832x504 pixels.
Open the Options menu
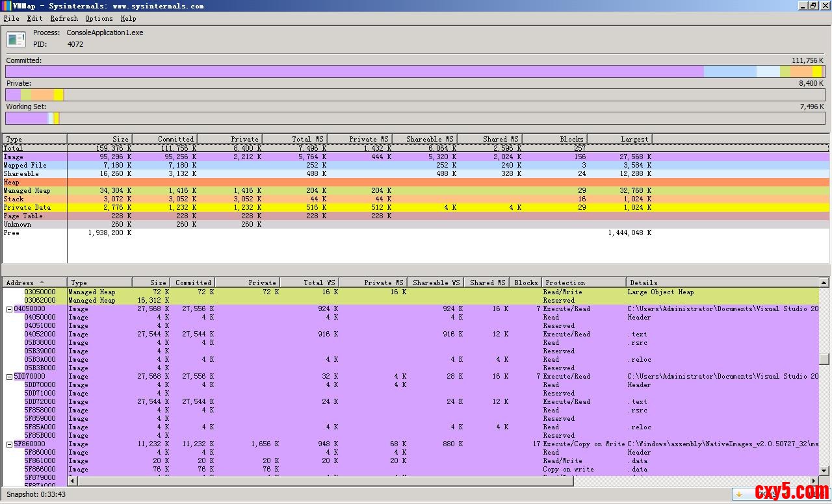[99, 18]
